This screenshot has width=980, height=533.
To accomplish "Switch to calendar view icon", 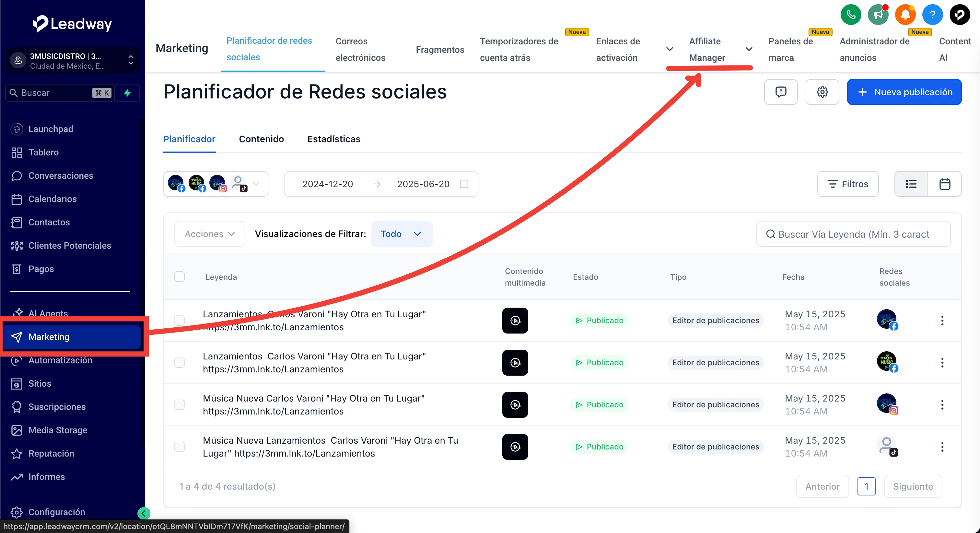I will pyautogui.click(x=945, y=184).
